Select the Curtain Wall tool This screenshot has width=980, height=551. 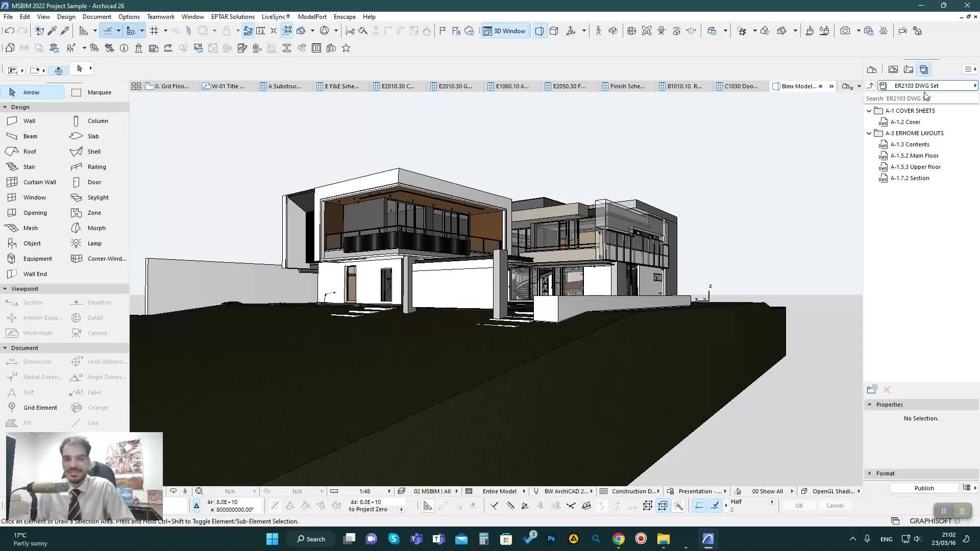(x=39, y=182)
